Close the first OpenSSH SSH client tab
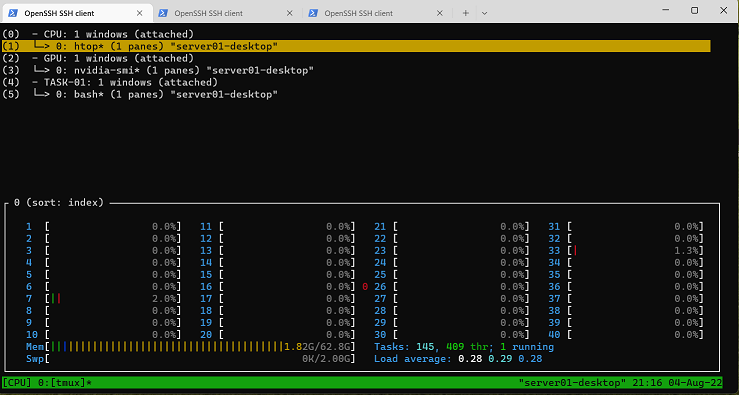739x395 pixels. [140, 13]
